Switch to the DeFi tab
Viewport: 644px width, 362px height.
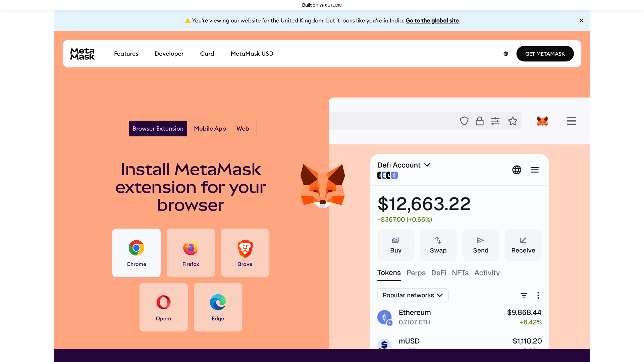439,273
